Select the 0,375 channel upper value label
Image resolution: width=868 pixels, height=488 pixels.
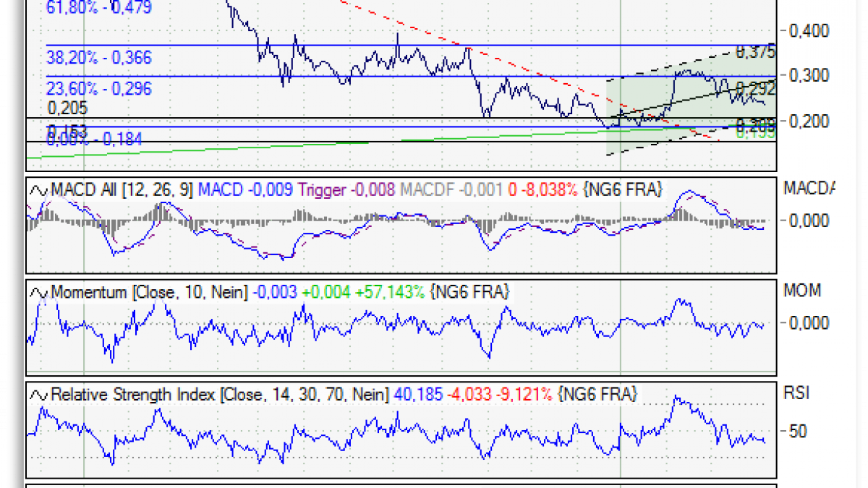(755, 52)
